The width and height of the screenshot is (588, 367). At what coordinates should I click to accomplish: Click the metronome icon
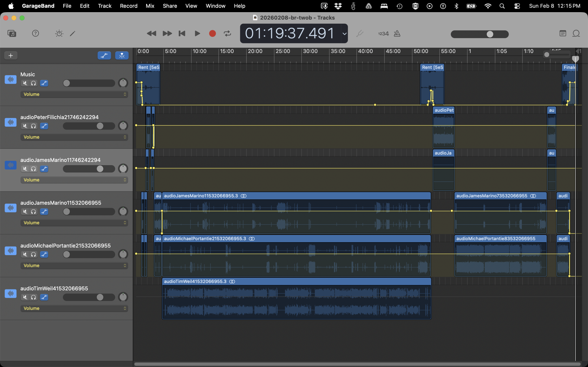pos(397,33)
